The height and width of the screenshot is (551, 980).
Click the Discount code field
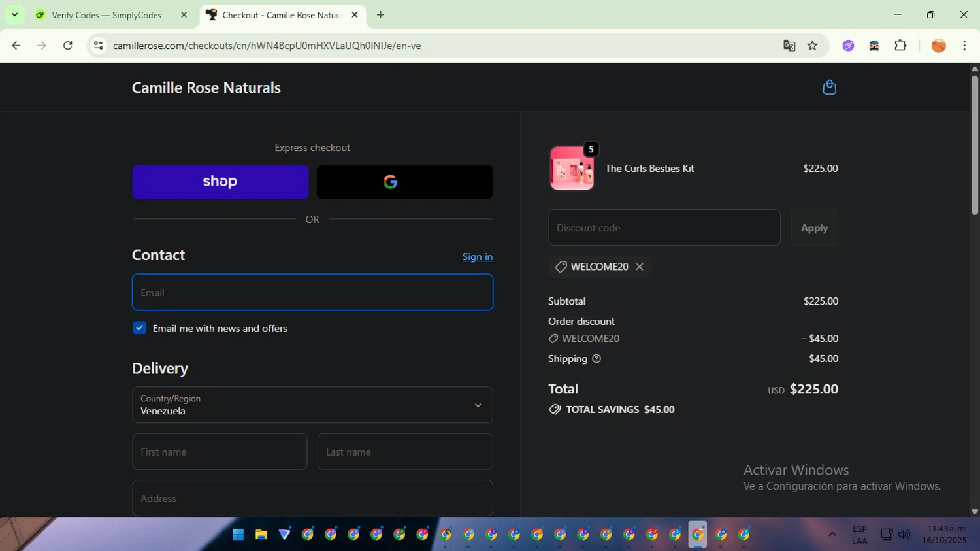pyautogui.click(x=664, y=228)
